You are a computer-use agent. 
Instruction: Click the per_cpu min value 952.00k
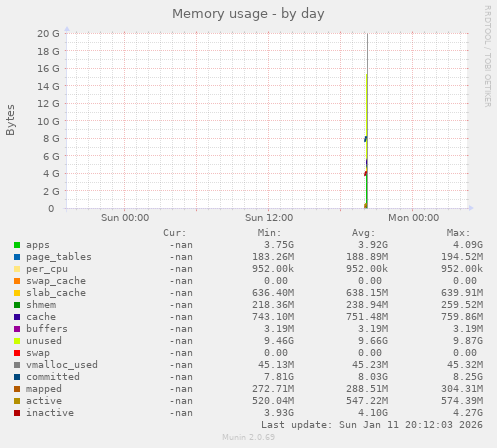click(x=273, y=269)
